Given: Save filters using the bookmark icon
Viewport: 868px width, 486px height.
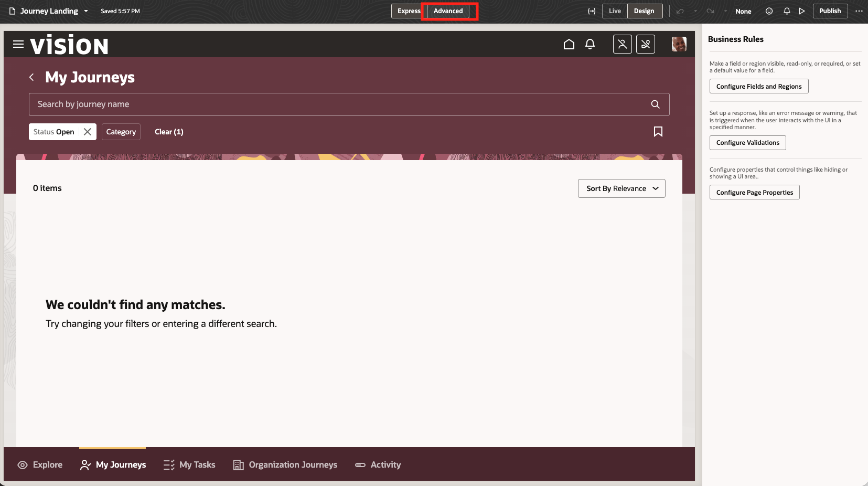Looking at the screenshot, I should [x=658, y=132].
